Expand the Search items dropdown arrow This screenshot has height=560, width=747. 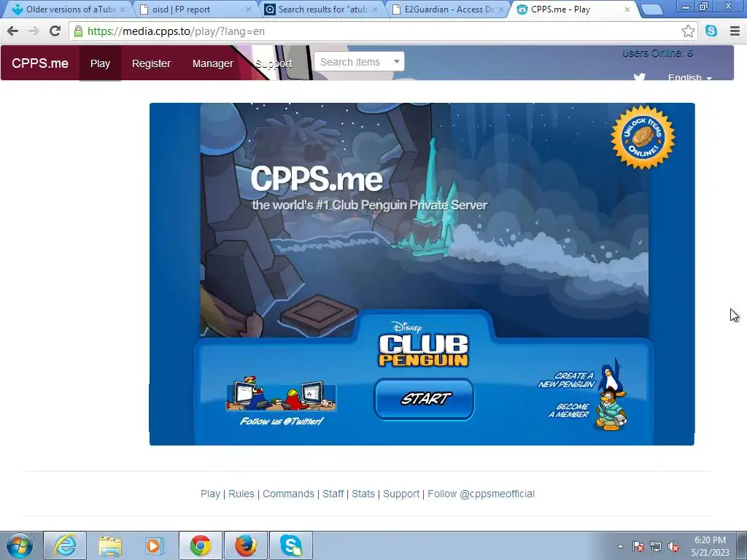(396, 61)
